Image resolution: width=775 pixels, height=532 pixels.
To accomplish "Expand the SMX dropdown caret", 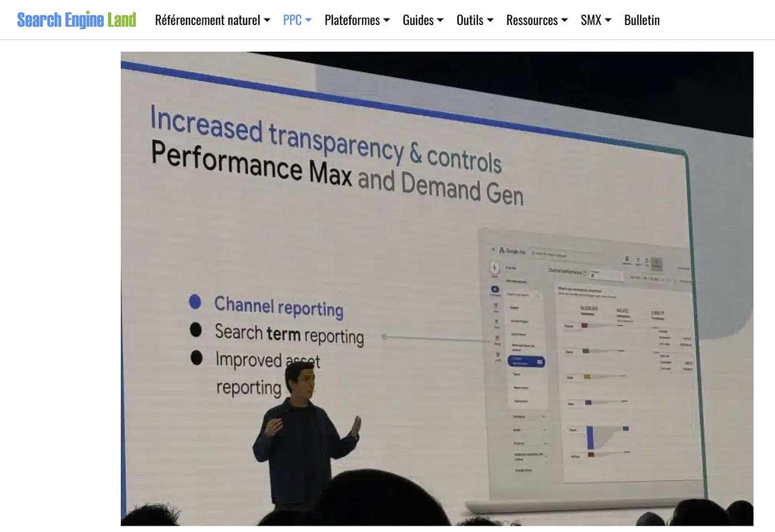I will [608, 21].
